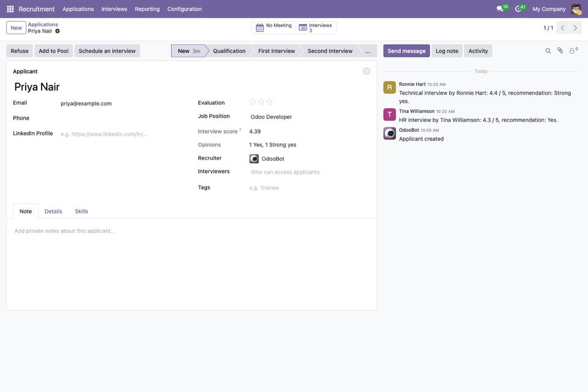
Task: Open the activities clock icon
Action: (518, 9)
